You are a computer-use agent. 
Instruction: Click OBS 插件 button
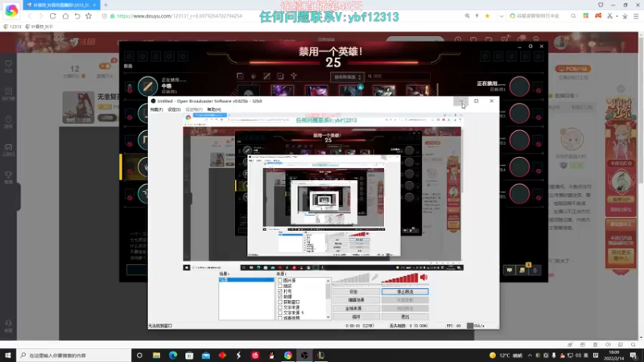[356, 317]
